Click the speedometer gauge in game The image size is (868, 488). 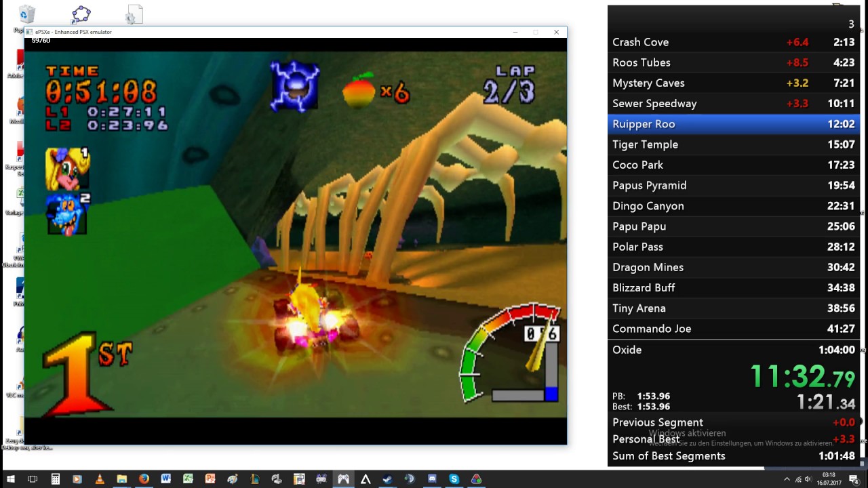(510, 353)
